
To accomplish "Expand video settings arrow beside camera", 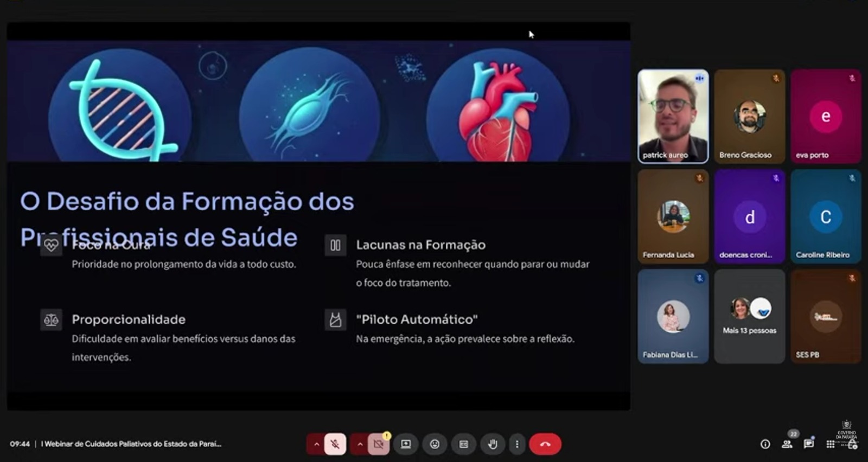I will [359, 444].
